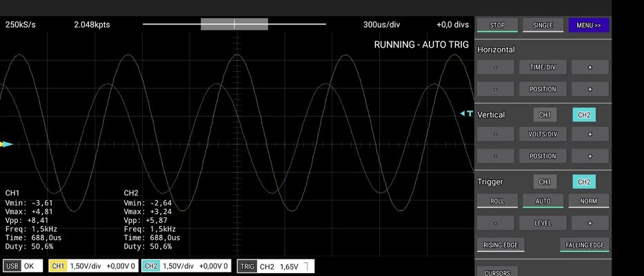Click the cyan CH2 badge in status bar

coord(151,266)
